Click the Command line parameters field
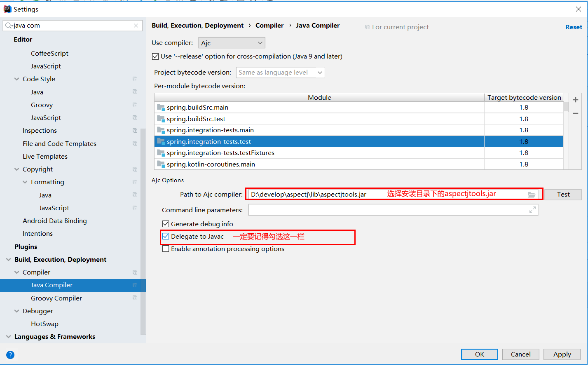This screenshot has width=588, height=366. point(393,210)
